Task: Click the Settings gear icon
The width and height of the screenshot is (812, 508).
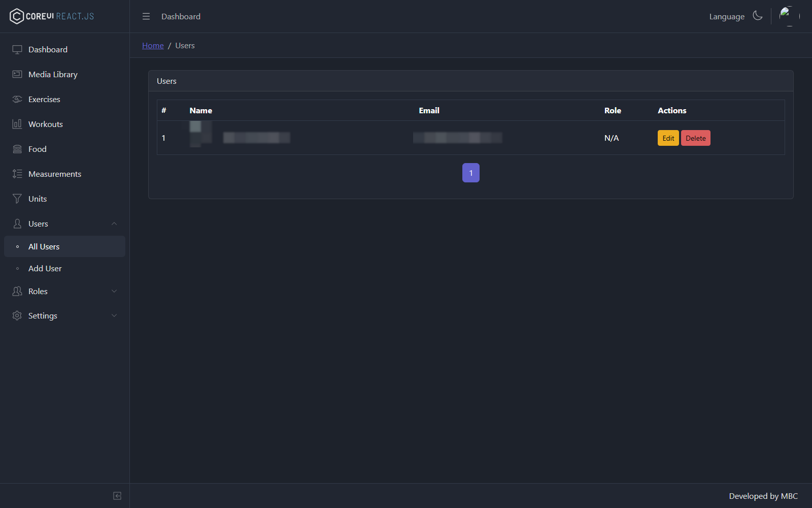Action: tap(17, 315)
